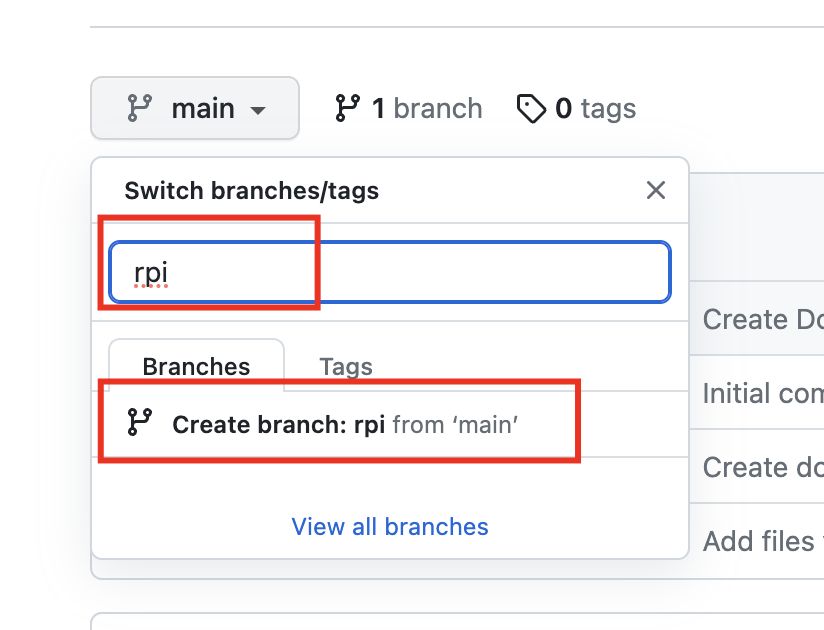Click the 'Switch branches/tags' popup heading
The width and height of the screenshot is (824, 630).
click(251, 190)
